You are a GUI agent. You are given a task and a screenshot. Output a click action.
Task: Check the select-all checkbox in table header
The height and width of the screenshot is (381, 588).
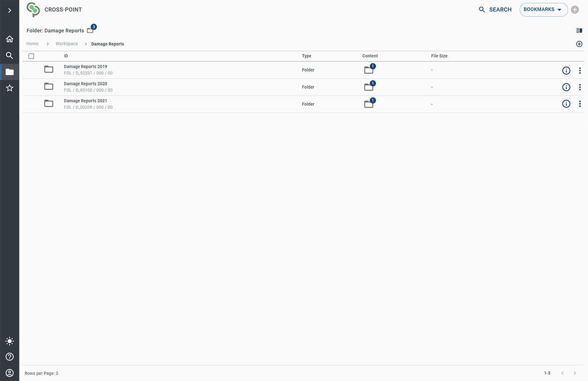point(31,56)
